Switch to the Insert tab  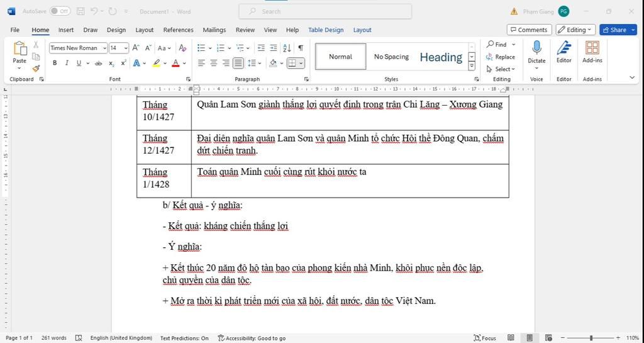66,30
